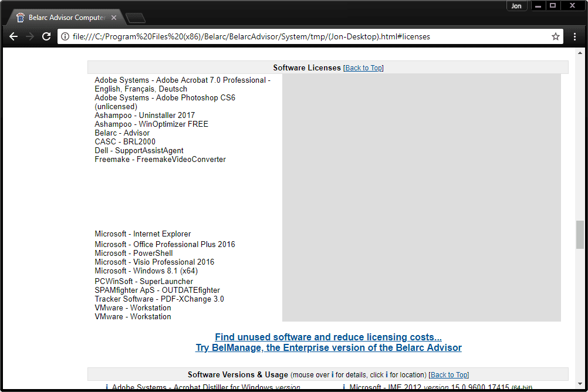Screen dimensions: 588x392
Task: Go back using the browser back arrow
Action: pyautogui.click(x=13, y=36)
